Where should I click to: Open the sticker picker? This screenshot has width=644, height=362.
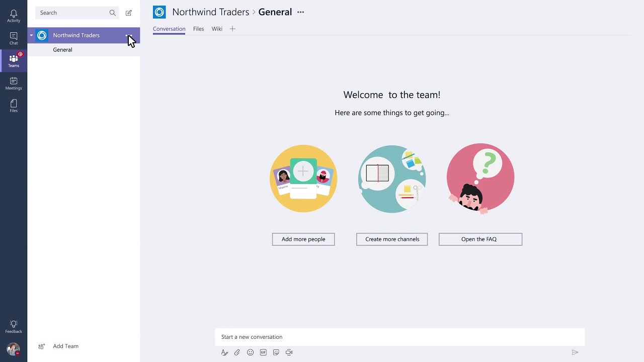(x=276, y=352)
